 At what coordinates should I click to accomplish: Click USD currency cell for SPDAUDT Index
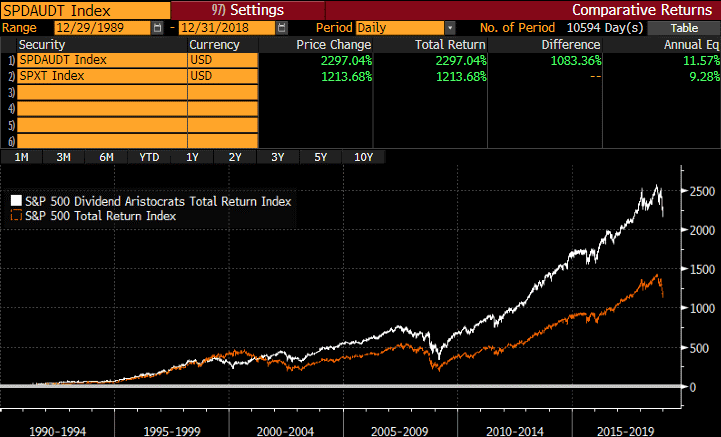tap(223, 60)
